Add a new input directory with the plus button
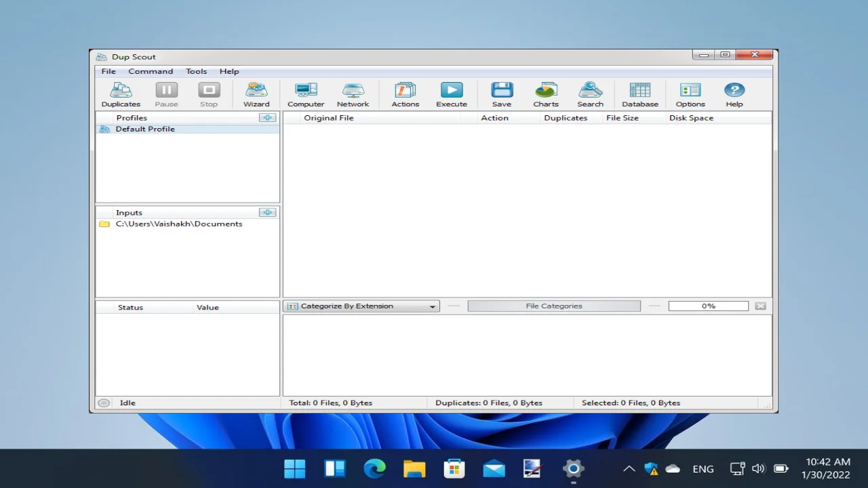Image resolution: width=868 pixels, height=488 pixels. click(267, 213)
